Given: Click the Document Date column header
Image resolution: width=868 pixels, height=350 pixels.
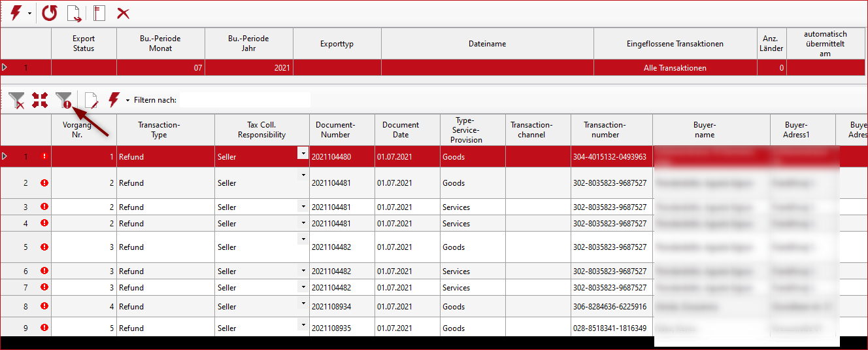Looking at the screenshot, I should [401, 130].
